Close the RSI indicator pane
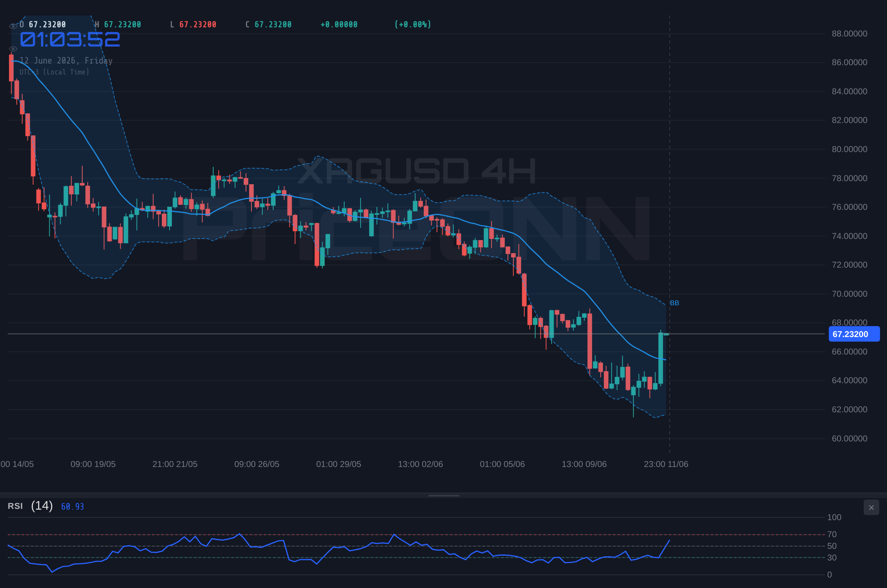 [x=871, y=507]
